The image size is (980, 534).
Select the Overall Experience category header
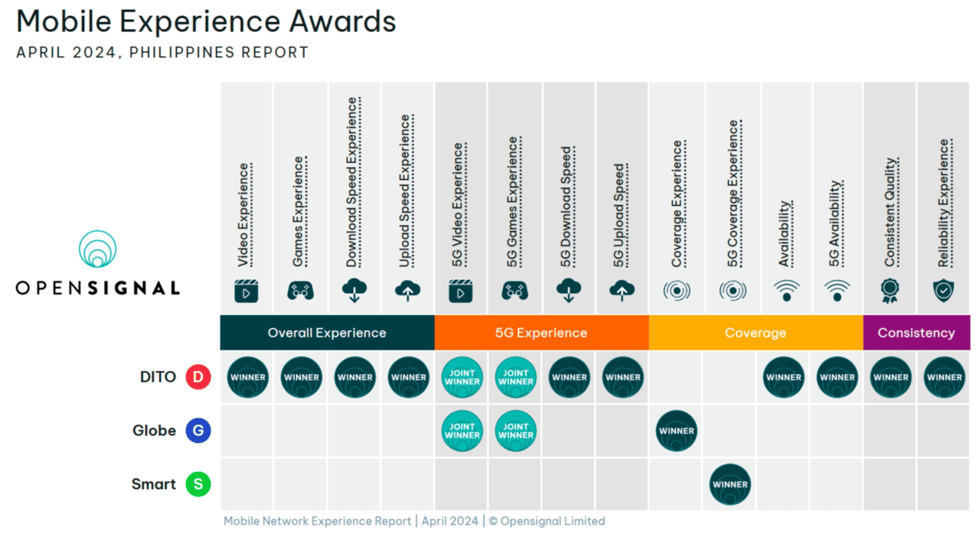pyautogui.click(x=327, y=333)
